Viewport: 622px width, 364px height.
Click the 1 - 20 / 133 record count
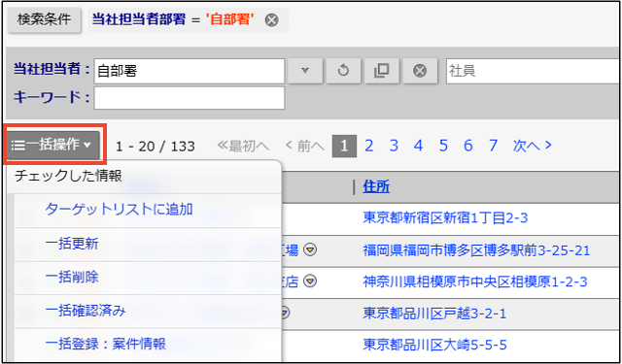click(x=155, y=147)
